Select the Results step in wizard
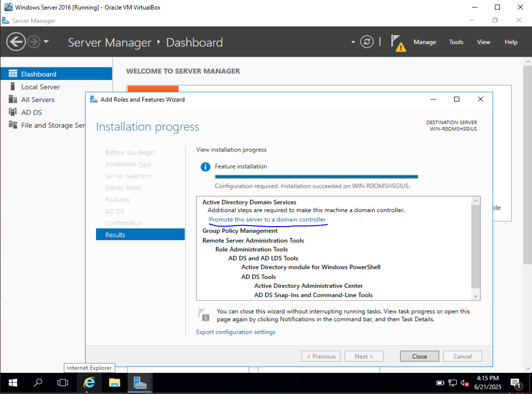 [x=141, y=235]
